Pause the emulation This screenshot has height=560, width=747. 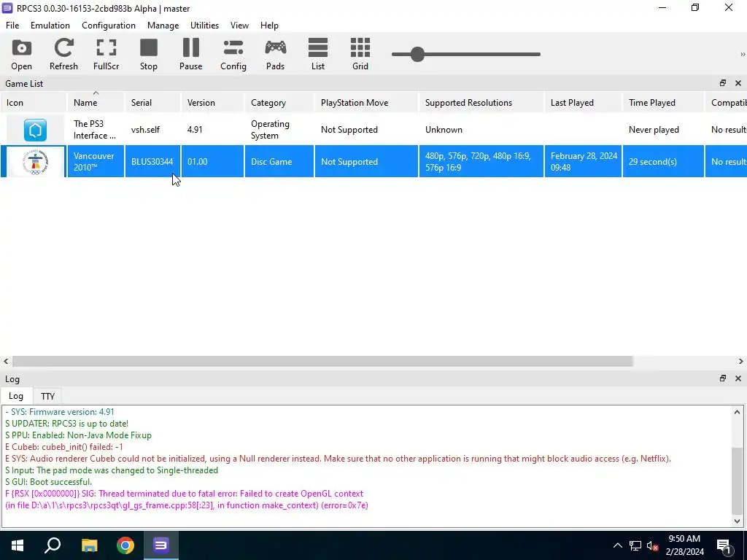(x=190, y=54)
